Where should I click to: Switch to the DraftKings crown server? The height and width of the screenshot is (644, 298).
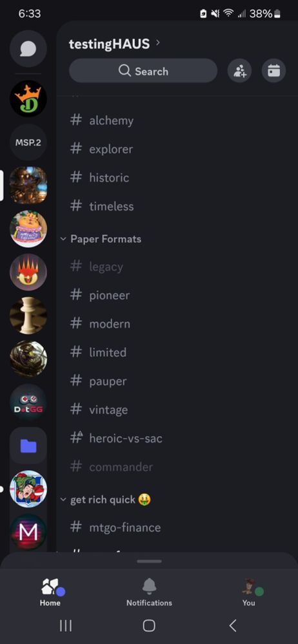(x=28, y=99)
